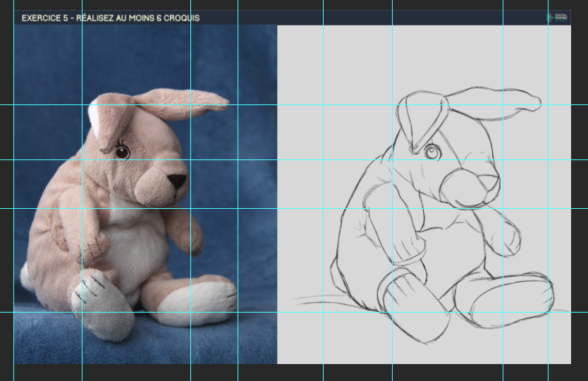Pick the sketch's long horizontal ear

pyautogui.click(x=494, y=104)
